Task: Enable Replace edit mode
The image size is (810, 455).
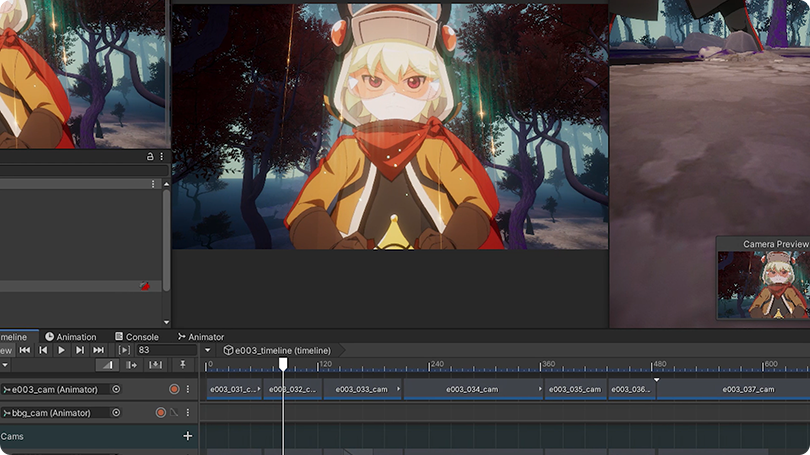Action: (155, 365)
